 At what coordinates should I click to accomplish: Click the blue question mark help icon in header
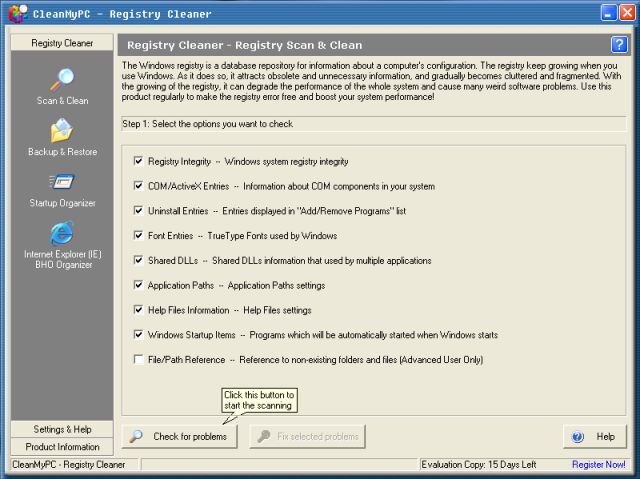619,44
